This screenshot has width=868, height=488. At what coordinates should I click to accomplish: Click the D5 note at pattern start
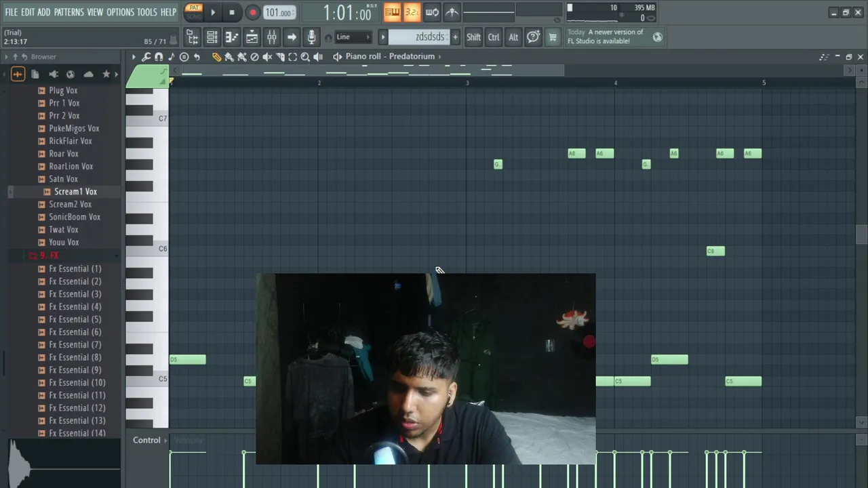(x=187, y=359)
